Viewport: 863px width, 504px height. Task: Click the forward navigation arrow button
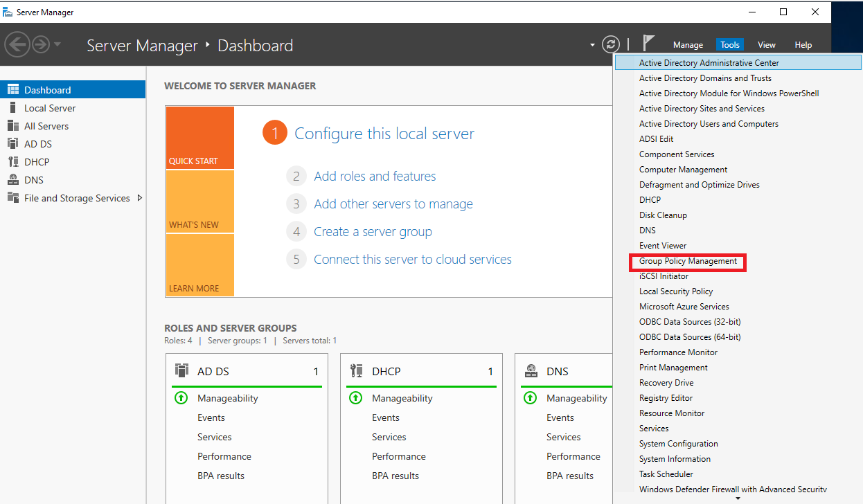(x=41, y=45)
